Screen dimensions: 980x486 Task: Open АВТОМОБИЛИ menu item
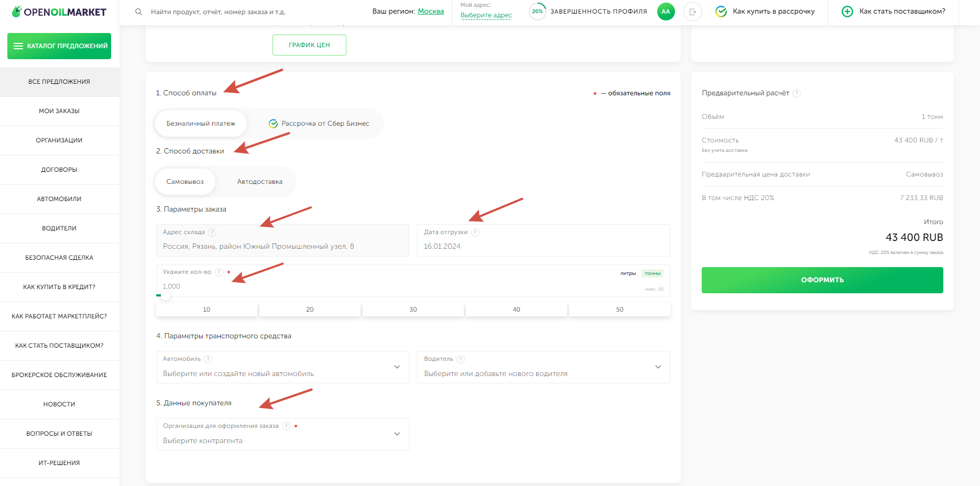pyautogui.click(x=59, y=199)
